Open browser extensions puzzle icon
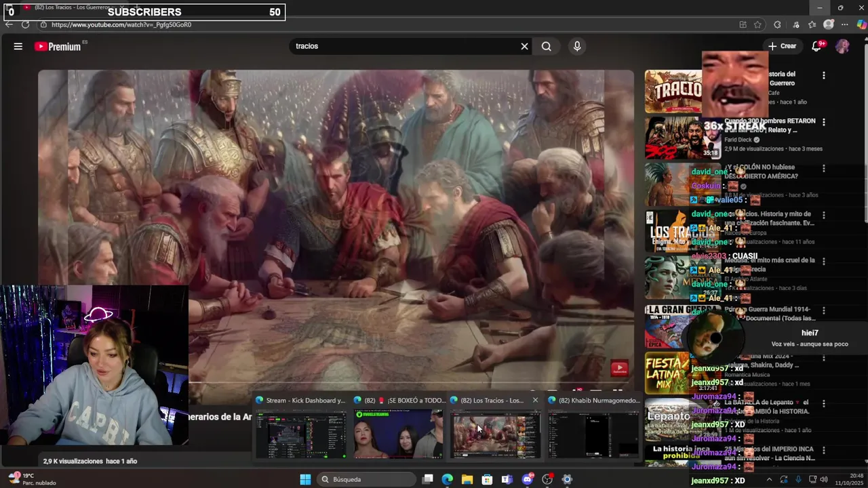This screenshot has width=868, height=488. coord(777,24)
